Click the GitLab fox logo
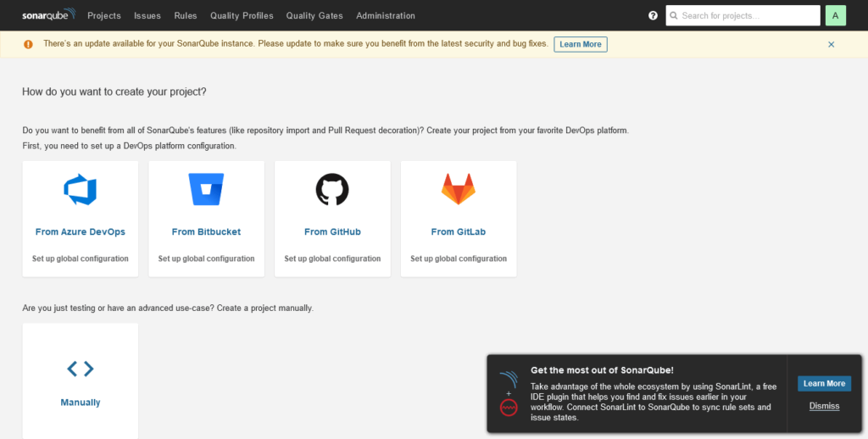868x439 pixels. pos(459,189)
